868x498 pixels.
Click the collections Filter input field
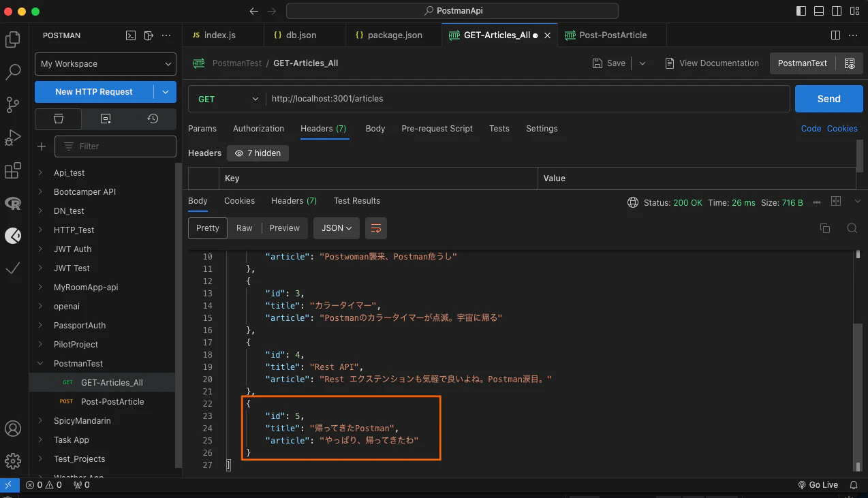pyautogui.click(x=115, y=146)
